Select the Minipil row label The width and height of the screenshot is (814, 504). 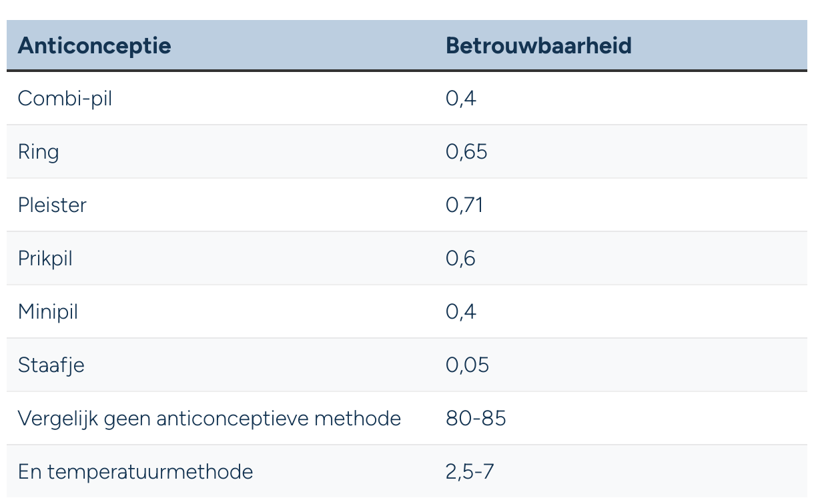[48, 311]
